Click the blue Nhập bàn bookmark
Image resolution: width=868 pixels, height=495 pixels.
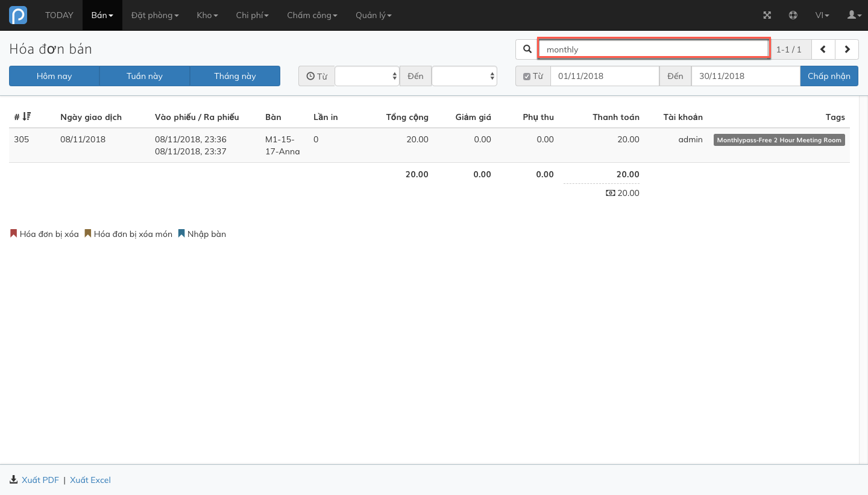pyautogui.click(x=181, y=233)
